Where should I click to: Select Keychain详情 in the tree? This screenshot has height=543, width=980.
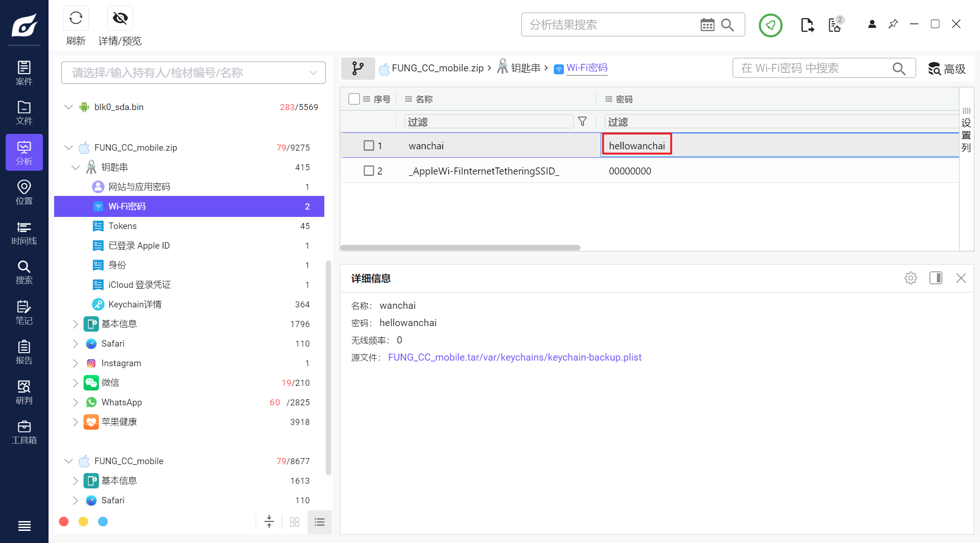(x=135, y=304)
